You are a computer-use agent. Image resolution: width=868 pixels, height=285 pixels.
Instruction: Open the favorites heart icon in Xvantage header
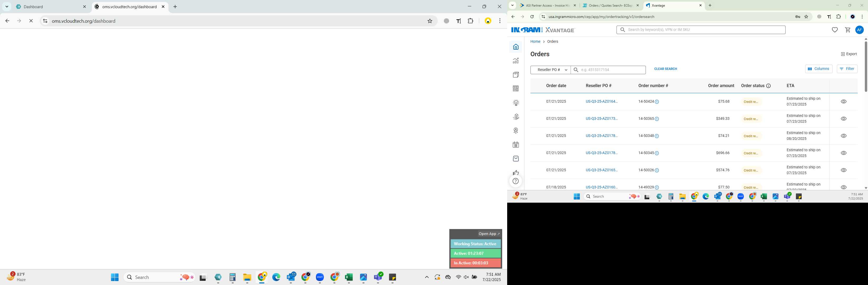[835, 30]
